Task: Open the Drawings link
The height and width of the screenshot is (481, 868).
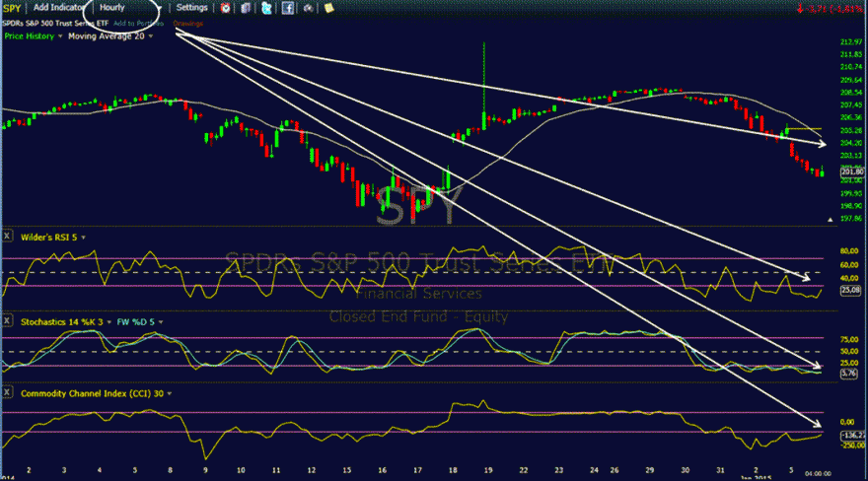Action: click(x=188, y=24)
